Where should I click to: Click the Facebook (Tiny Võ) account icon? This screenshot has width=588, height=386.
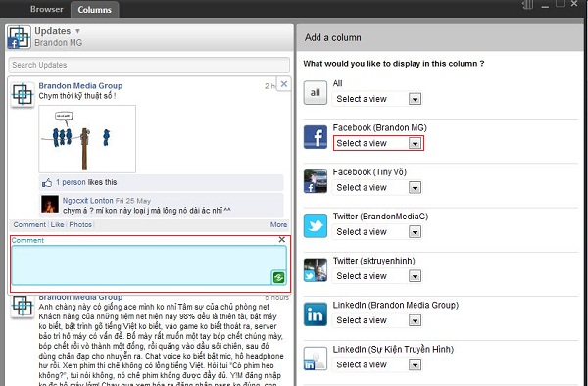pyautogui.click(x=315, y=181)
